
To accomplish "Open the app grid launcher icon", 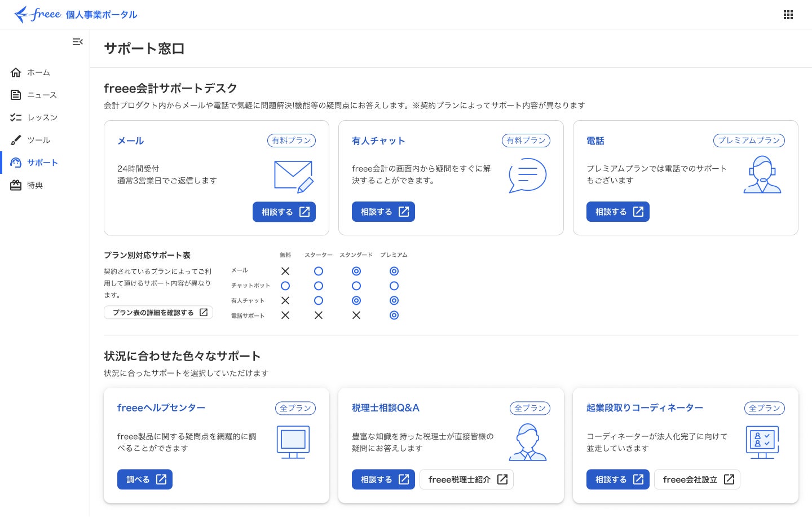I will (788, 15).
